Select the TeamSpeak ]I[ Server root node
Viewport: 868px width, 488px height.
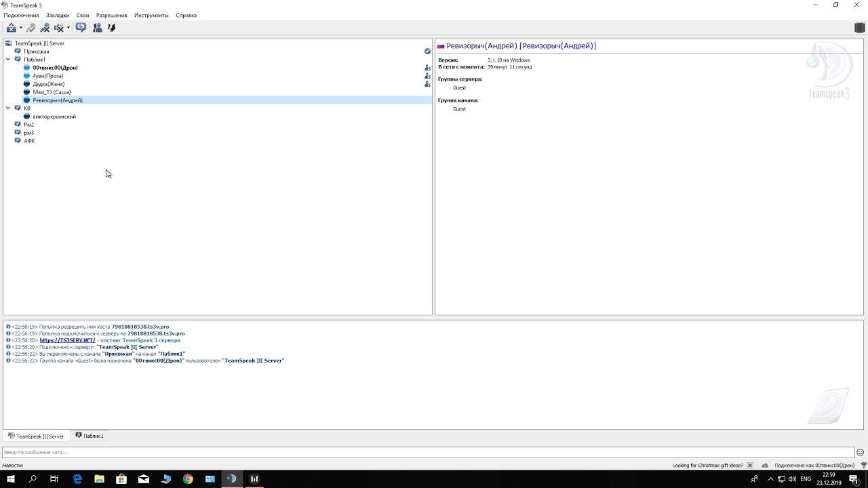(40, 43)
